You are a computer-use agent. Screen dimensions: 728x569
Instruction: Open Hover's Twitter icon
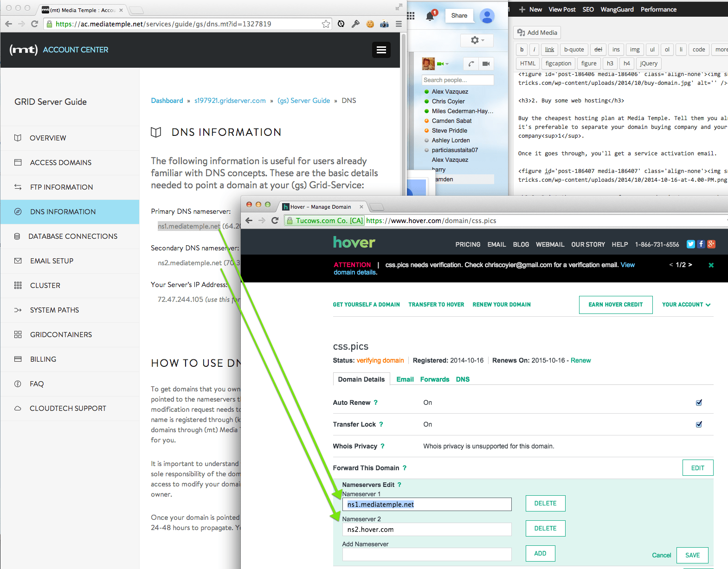point(690,244)
